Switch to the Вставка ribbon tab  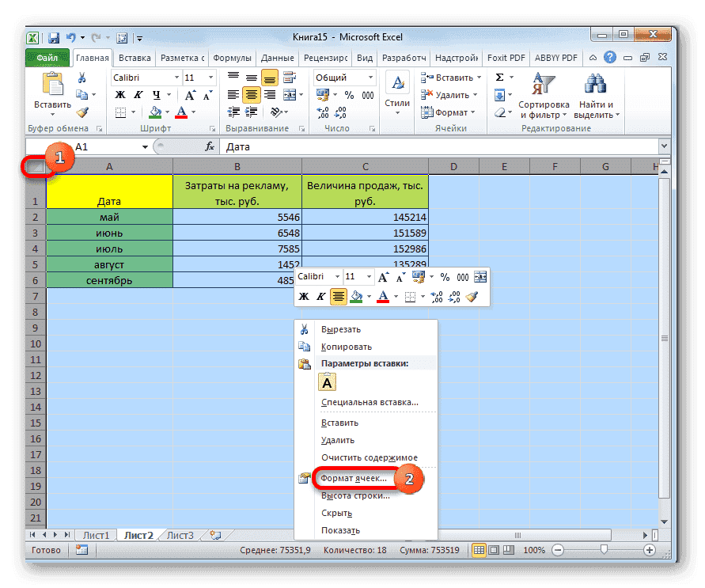134,57
